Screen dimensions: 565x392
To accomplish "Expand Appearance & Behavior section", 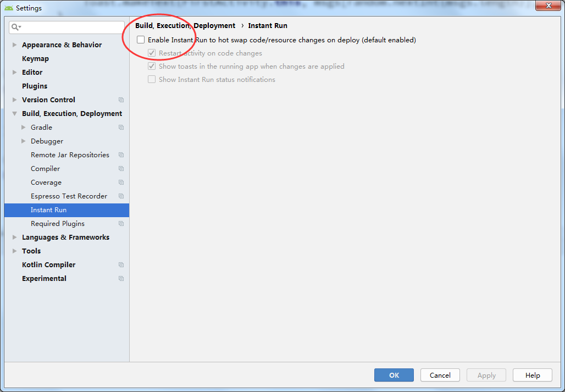I will tap(15, 45).
